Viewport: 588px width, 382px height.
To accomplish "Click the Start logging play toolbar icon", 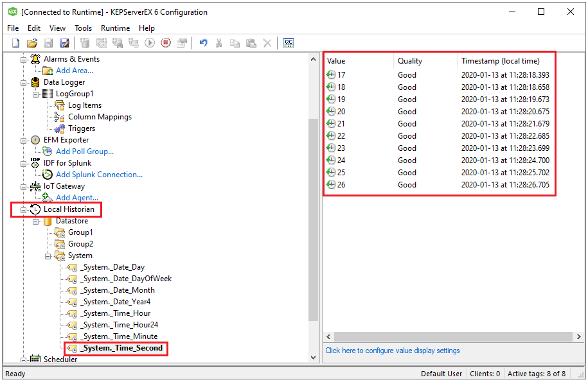I will (150, 43).
